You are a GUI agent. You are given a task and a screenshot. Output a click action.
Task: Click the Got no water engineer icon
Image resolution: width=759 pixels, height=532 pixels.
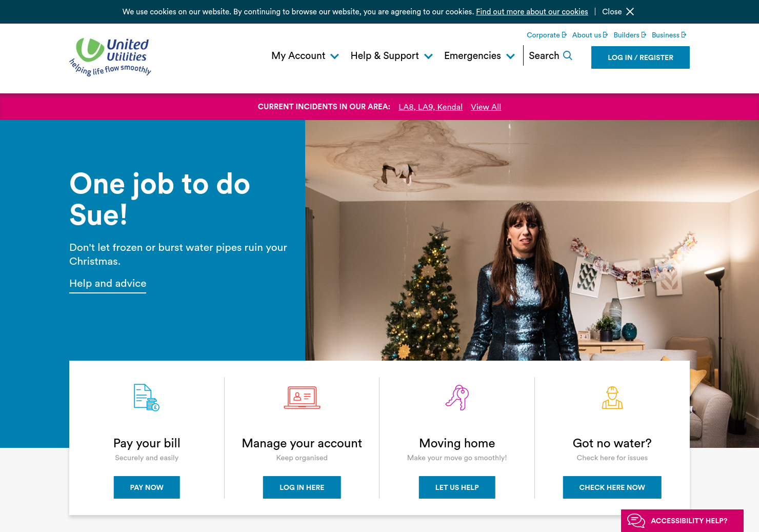[x=612, y=398]
